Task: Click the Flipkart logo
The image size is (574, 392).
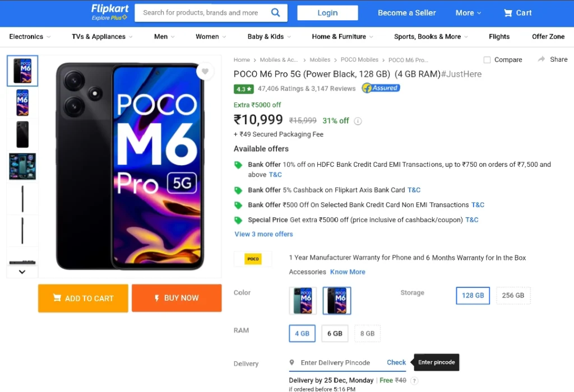Action: (109, 12)
